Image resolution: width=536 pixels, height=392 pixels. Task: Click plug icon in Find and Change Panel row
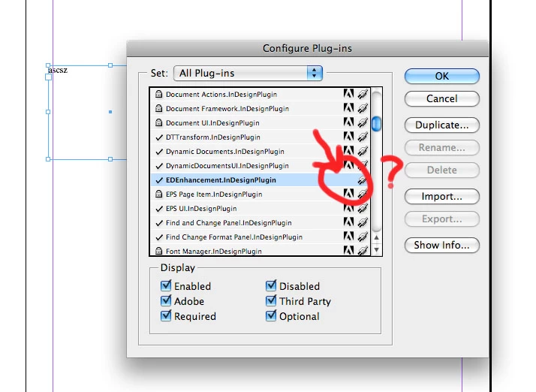click(x=363, y=222)
